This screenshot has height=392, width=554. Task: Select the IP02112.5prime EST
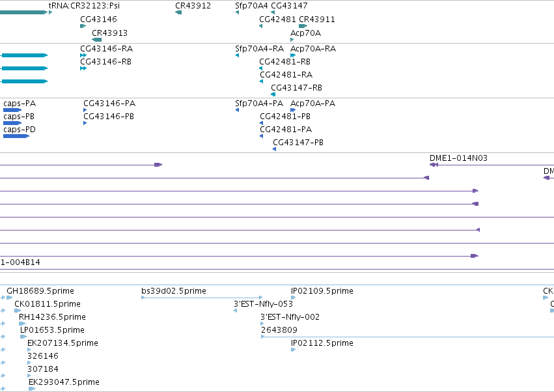[x=322, y=343]
